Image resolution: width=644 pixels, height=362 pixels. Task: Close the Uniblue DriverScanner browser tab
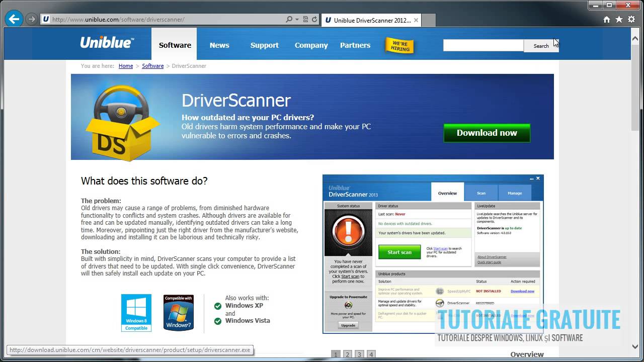[416, 20]
